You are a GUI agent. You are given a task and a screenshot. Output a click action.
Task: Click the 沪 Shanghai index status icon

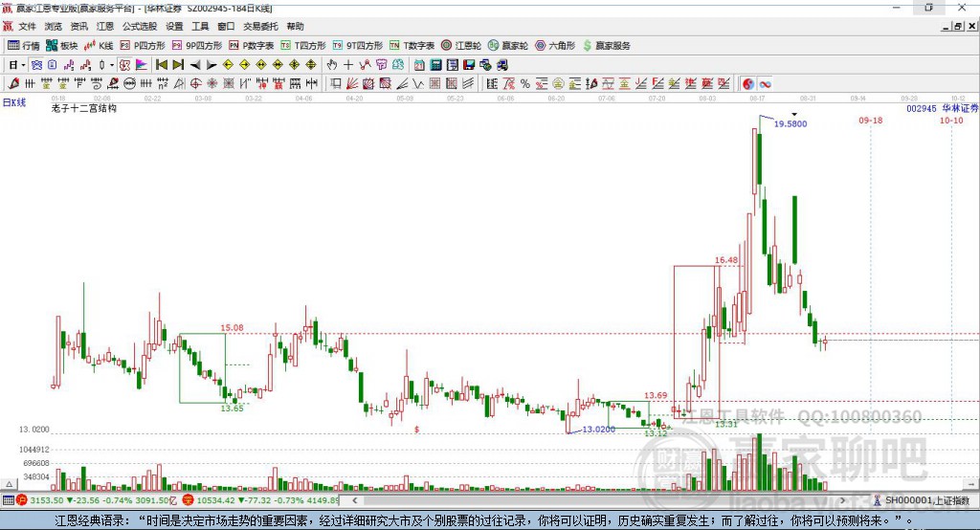[22, 500]
